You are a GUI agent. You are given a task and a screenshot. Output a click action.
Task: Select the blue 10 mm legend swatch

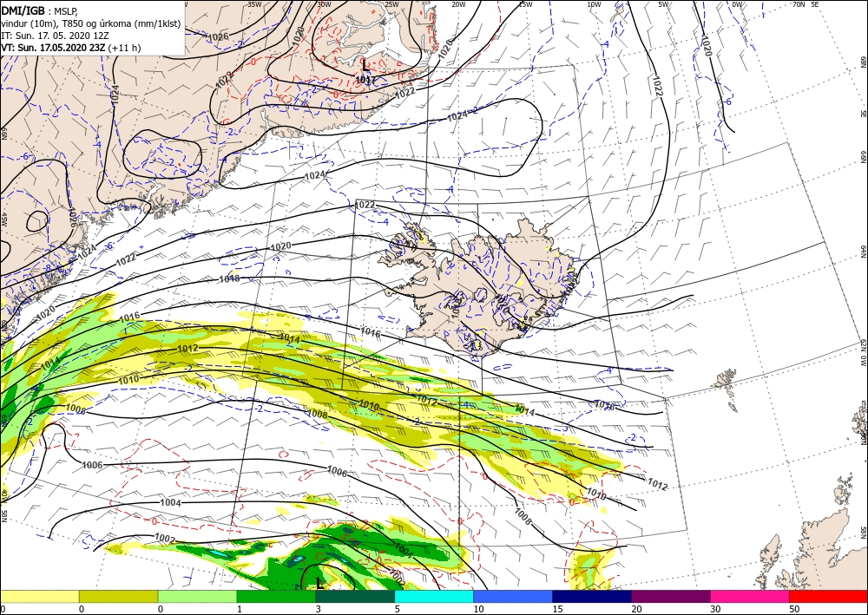[513, 596]
